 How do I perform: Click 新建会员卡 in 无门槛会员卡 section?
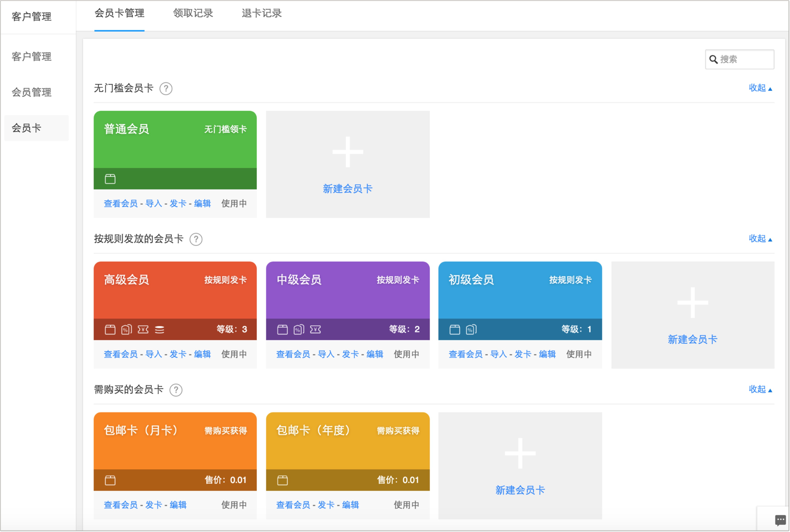point(348,189)
